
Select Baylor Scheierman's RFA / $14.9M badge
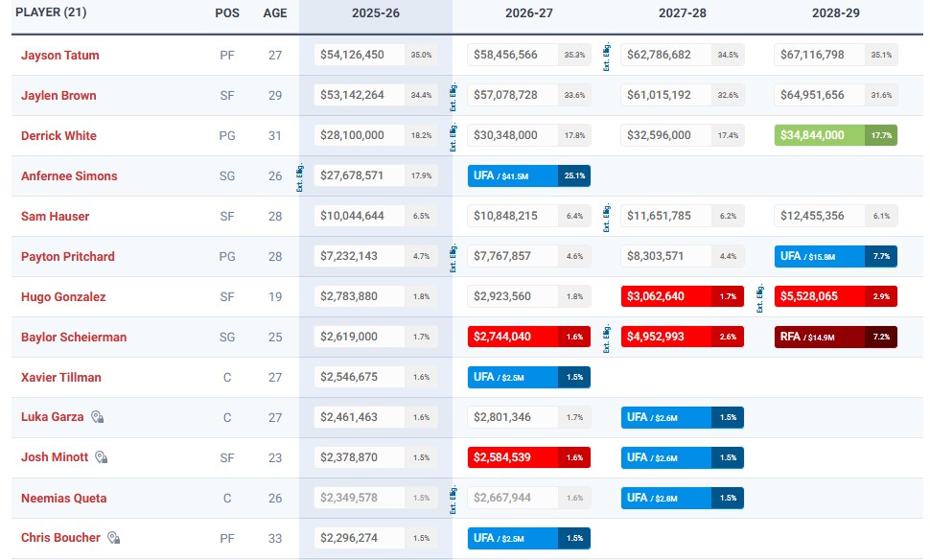point(832,337)
